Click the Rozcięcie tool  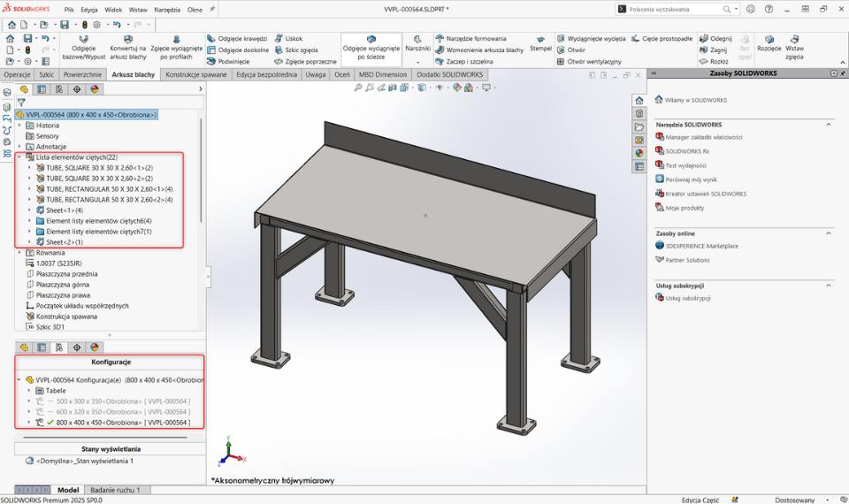769,44
